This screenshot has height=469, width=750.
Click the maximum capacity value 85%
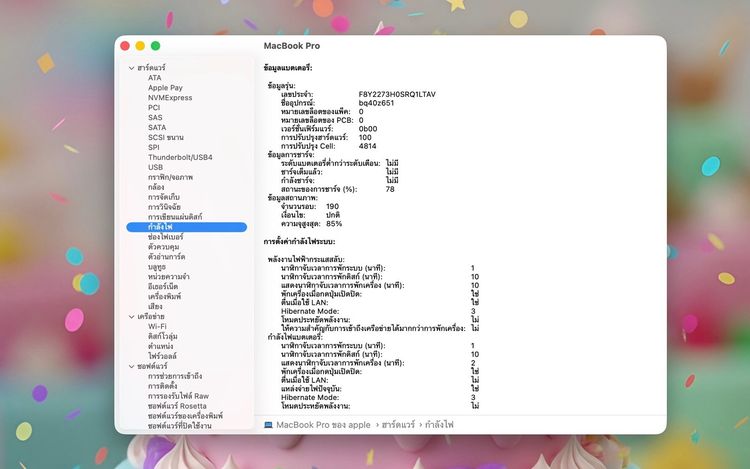(334, 224)
